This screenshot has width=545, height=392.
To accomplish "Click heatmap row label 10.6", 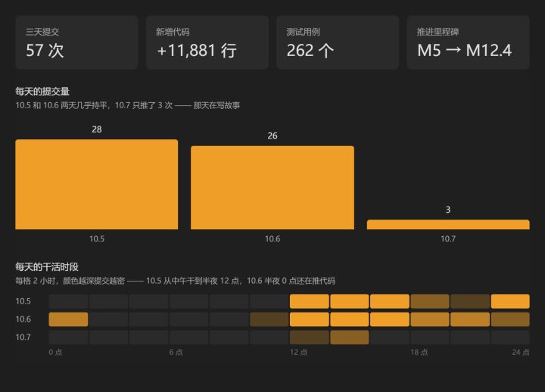I will [23, 319].
